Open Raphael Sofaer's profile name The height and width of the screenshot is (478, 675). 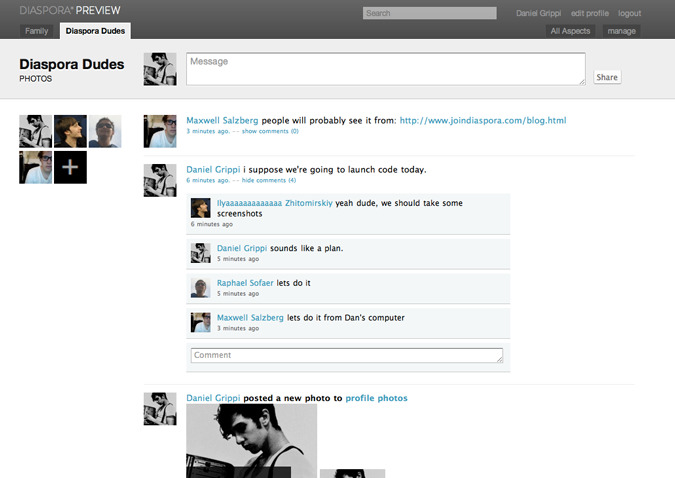(245, 283)
